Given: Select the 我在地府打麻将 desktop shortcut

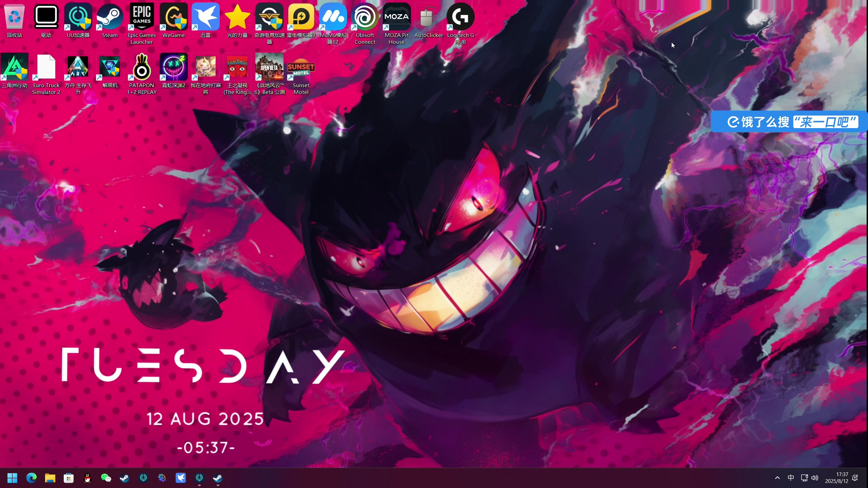Looking at the screenshot, I should tap(205, 75).
